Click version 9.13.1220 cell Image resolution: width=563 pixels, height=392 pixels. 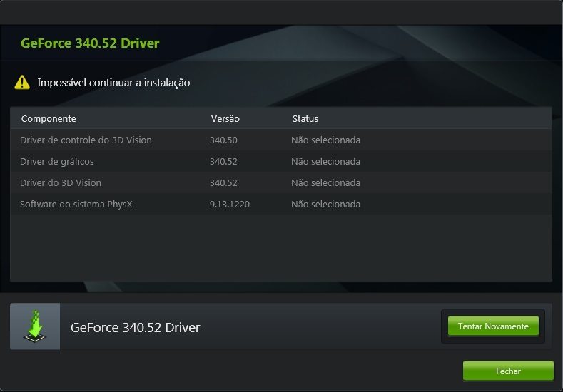(230, 204)
